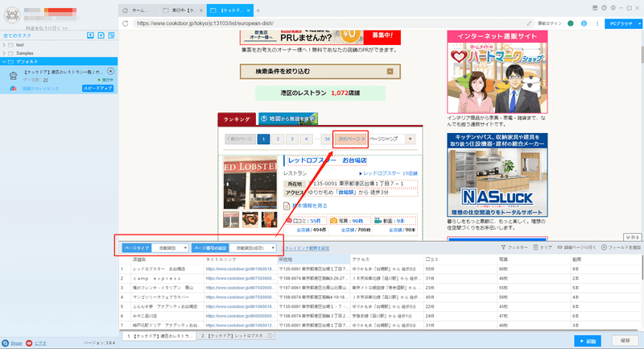The image size is (644, 349).
Task: Reload the page with refresh icon
Action: click(x=126, y=23)
